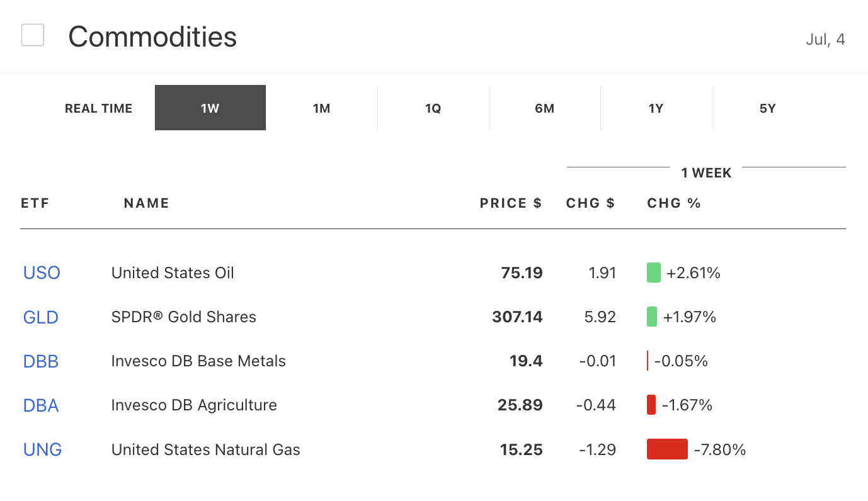Select the 1W time range tab
This screenshot has width=868, height=501.
210,108
